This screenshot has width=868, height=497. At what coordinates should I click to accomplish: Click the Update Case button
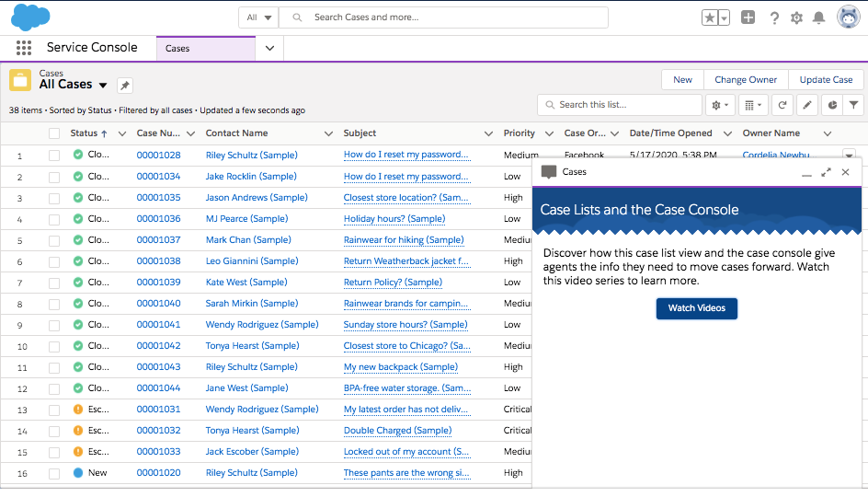826,80
